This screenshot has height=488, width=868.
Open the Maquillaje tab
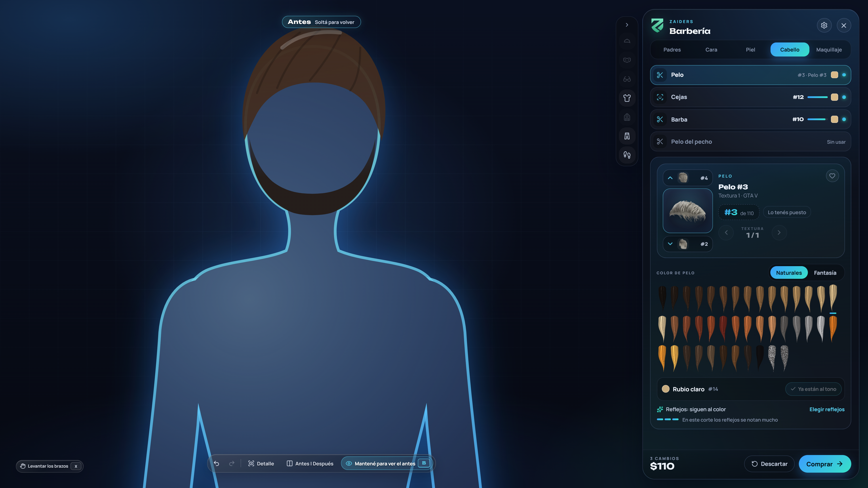coord(829,49)
